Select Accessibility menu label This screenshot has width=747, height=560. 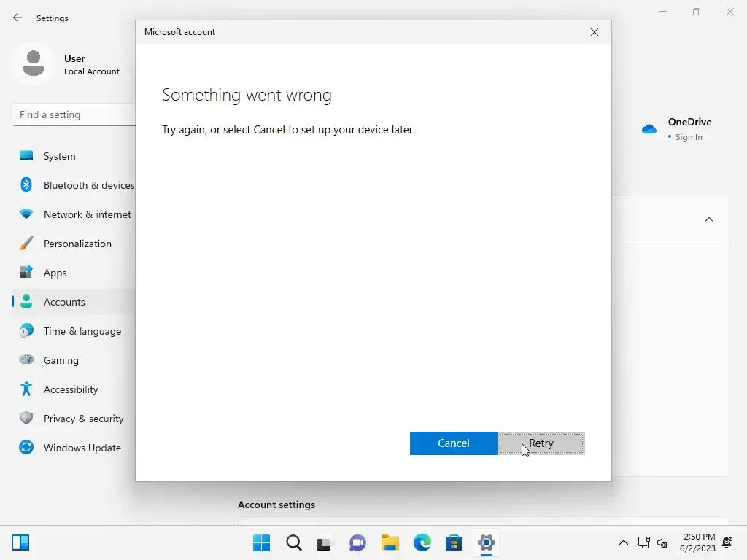(x=71, y=389)
